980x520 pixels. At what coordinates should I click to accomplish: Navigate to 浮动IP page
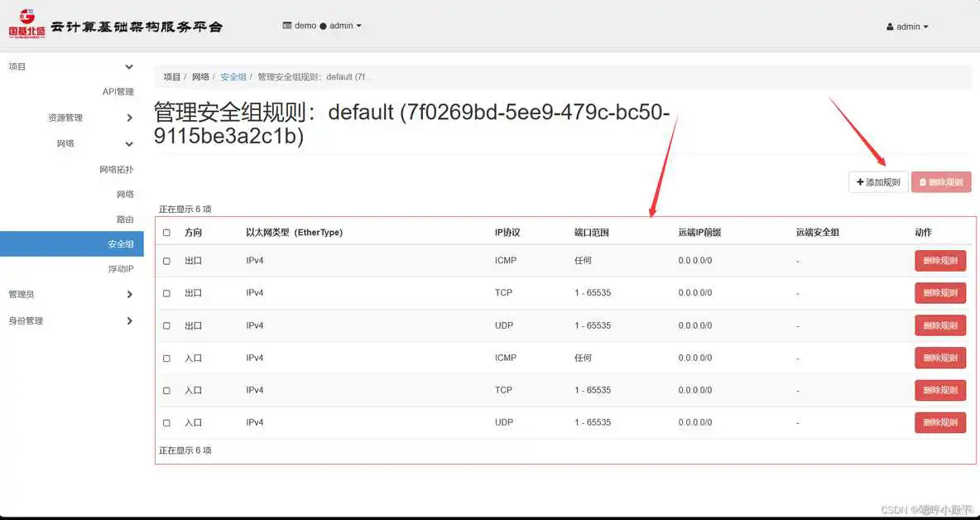pyautogui.click(x=118, y=268)
